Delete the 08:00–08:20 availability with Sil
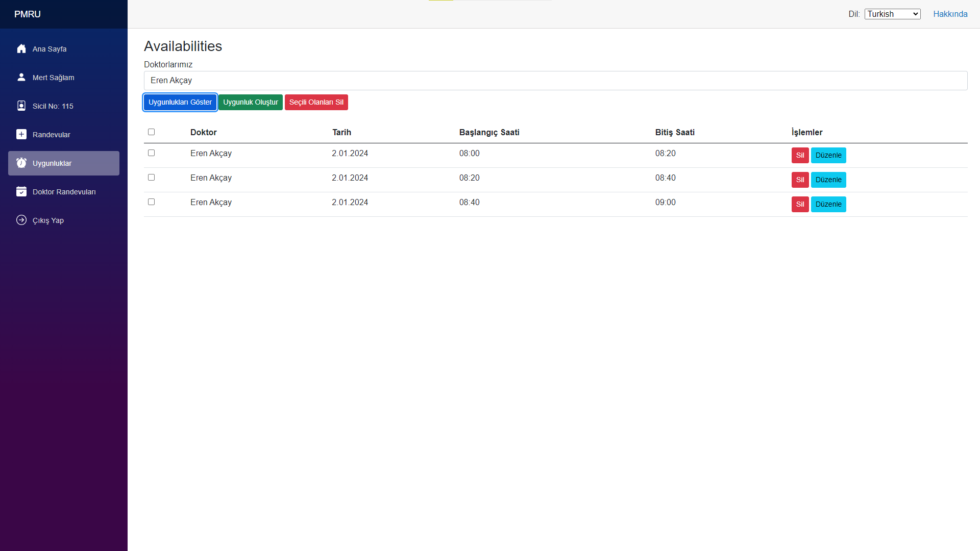 tap(800, 156)
